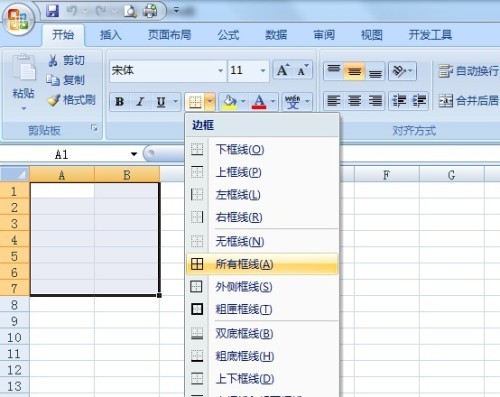The image size is (500, 397).
Task: Expand the underline style arrow
Action: tap(175, 102)
